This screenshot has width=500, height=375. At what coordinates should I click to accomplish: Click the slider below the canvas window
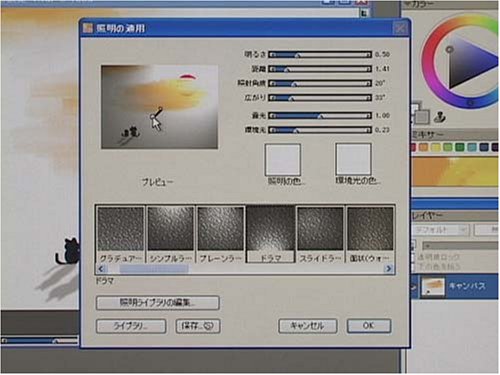(39, 341)
